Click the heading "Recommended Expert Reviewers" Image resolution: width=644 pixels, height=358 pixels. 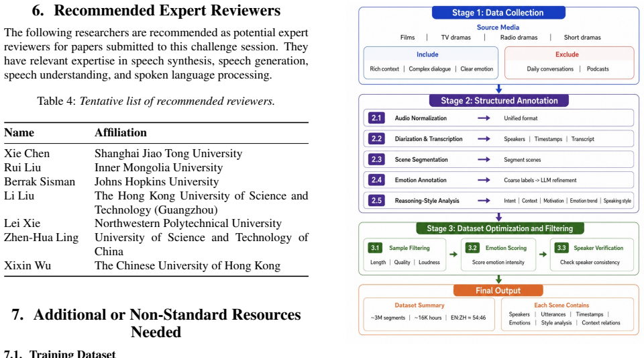click(167, 11)
